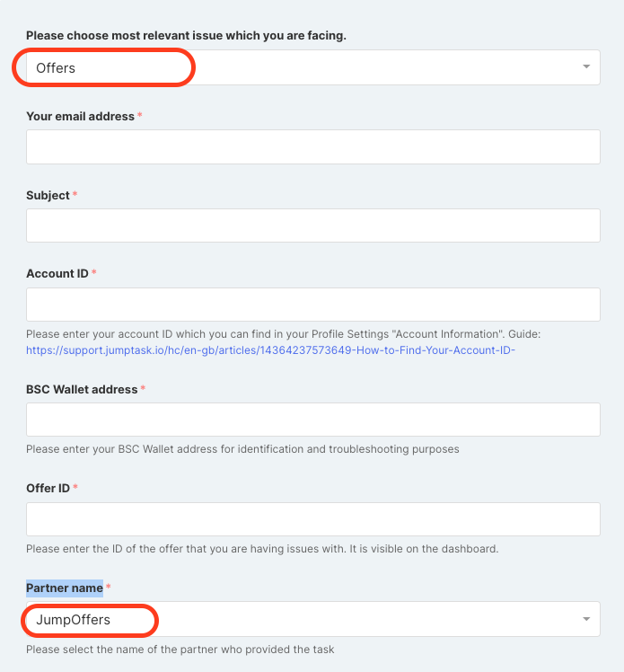Click the Account ID label
This screenshot has height=672, width=624.
point(57,273)
